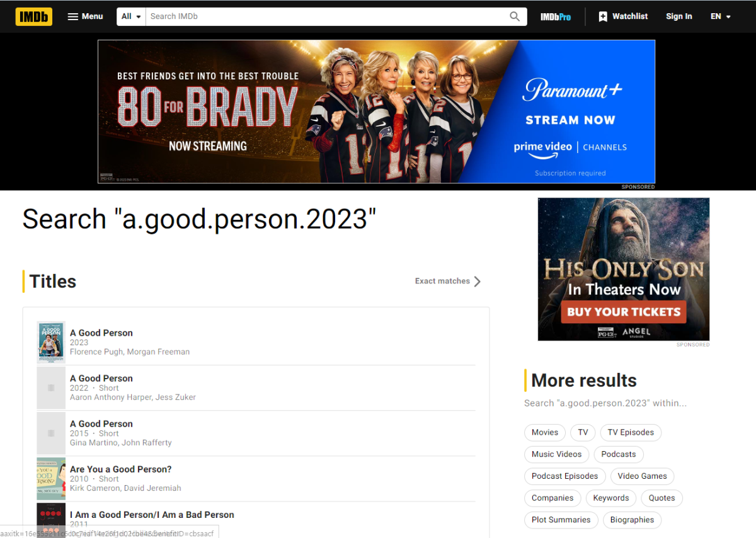Open the EN language dropdown
The height and width of the screenshot is (538, 756).
719,16
